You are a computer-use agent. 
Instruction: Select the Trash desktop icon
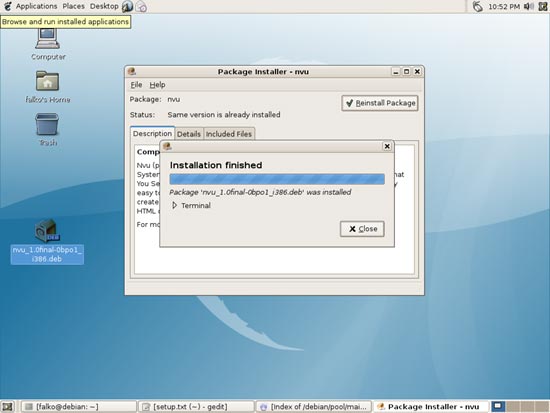(x=47, y=124)
